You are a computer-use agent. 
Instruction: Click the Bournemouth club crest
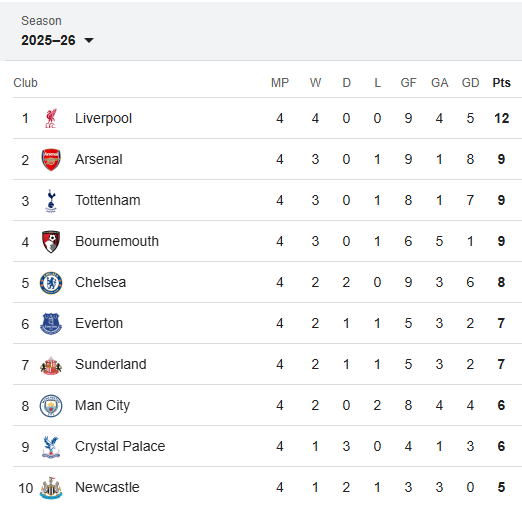[51, 242]
